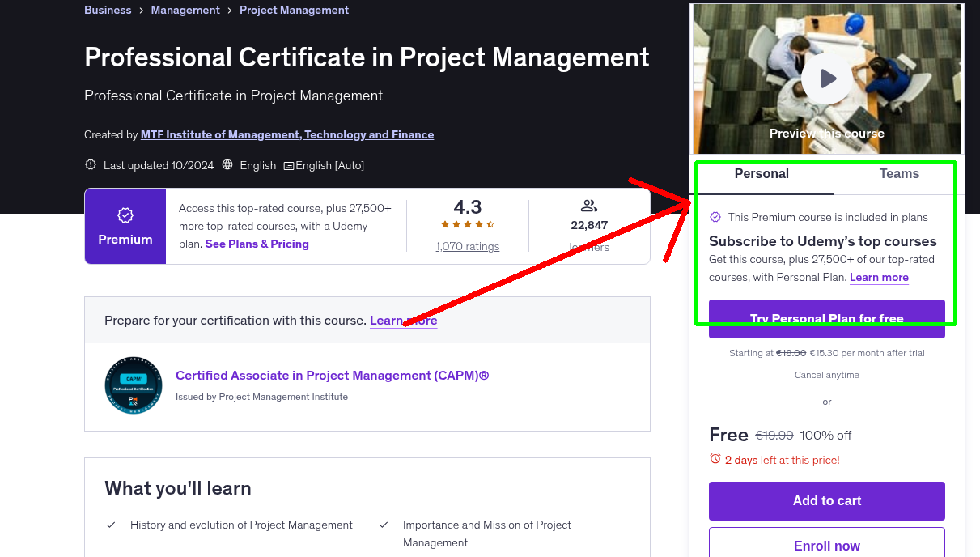Open the Project Management breadcrumb link
The height and width of the screenshot is (557, 980).
tap(295, 10)
